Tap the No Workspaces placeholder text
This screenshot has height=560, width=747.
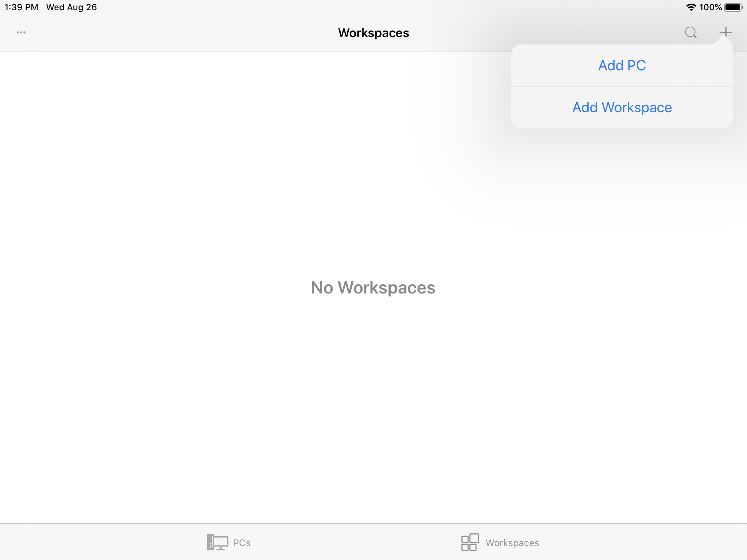tap(373, 288)
